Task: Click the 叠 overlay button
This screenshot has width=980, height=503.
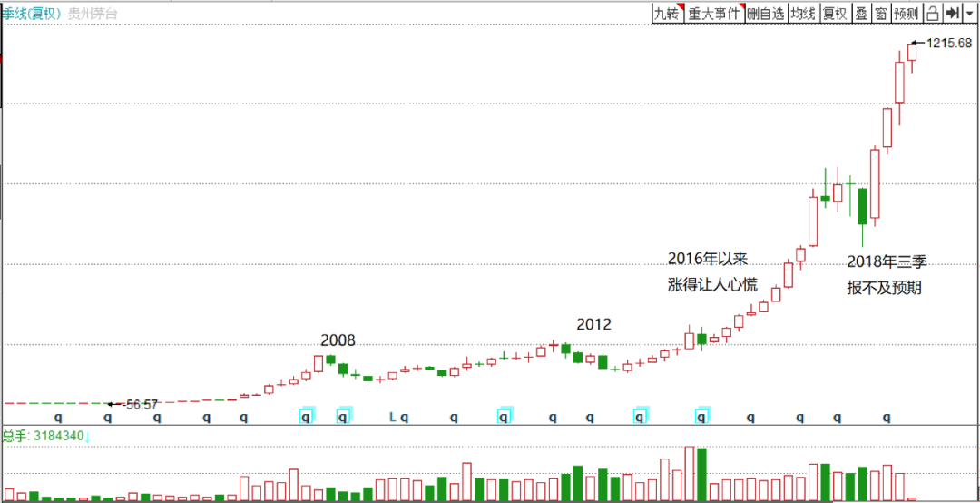Action: (860, 13)
